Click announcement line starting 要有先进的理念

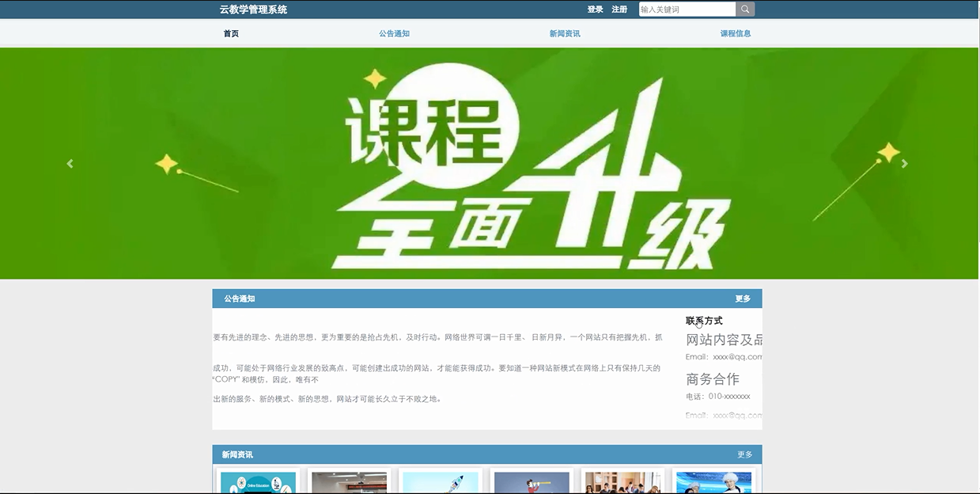pos(437,337)
